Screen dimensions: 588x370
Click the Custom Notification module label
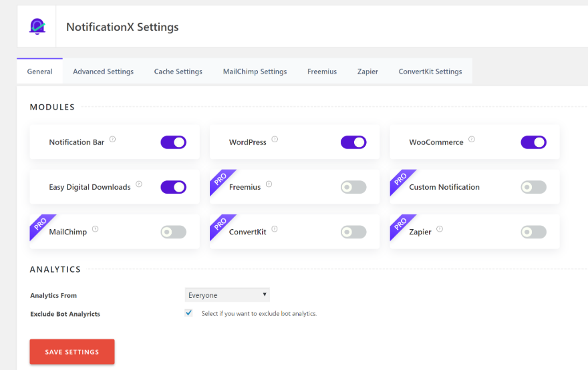444,187
